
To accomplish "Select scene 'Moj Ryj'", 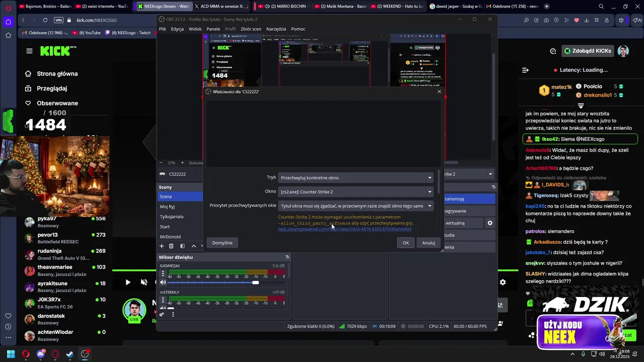I will click(x=180, y=207).
